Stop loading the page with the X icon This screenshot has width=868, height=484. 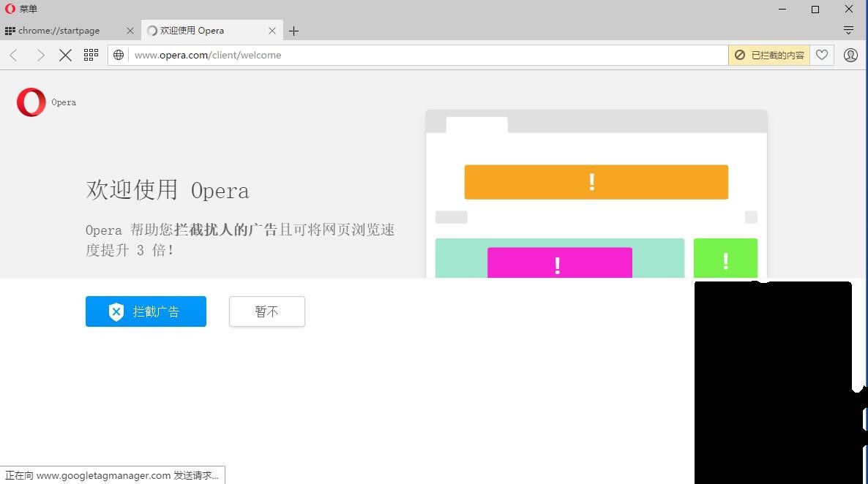[65, 55]
